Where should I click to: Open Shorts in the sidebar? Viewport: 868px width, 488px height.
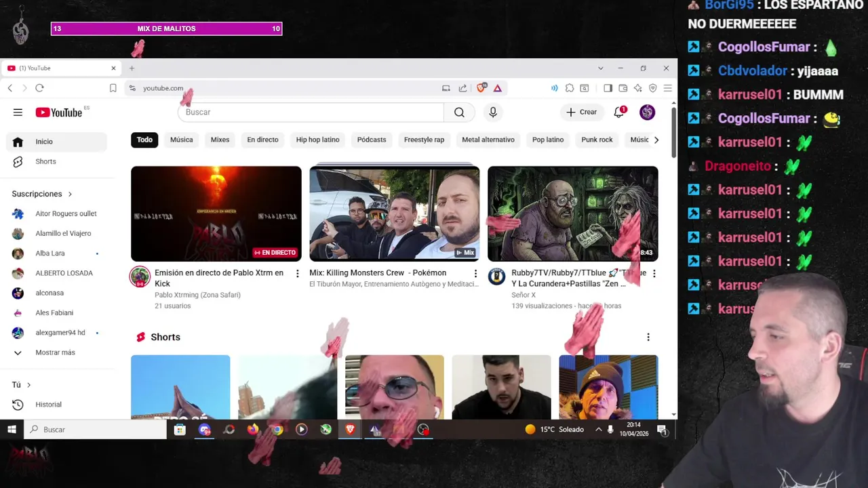(57, 161)
